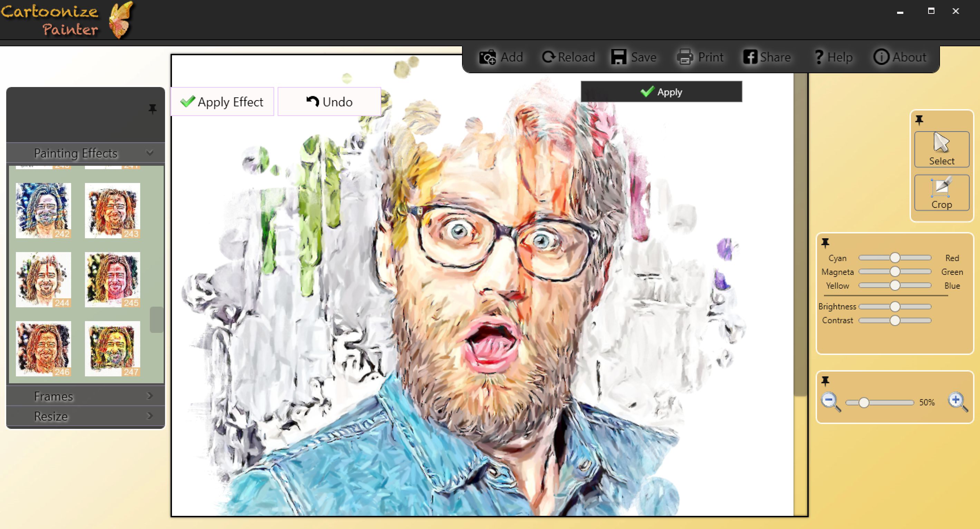The height and width of the screenshot is (529, 980).
Task: Toggle pin on the color adjustments panel
Action: 825,243
